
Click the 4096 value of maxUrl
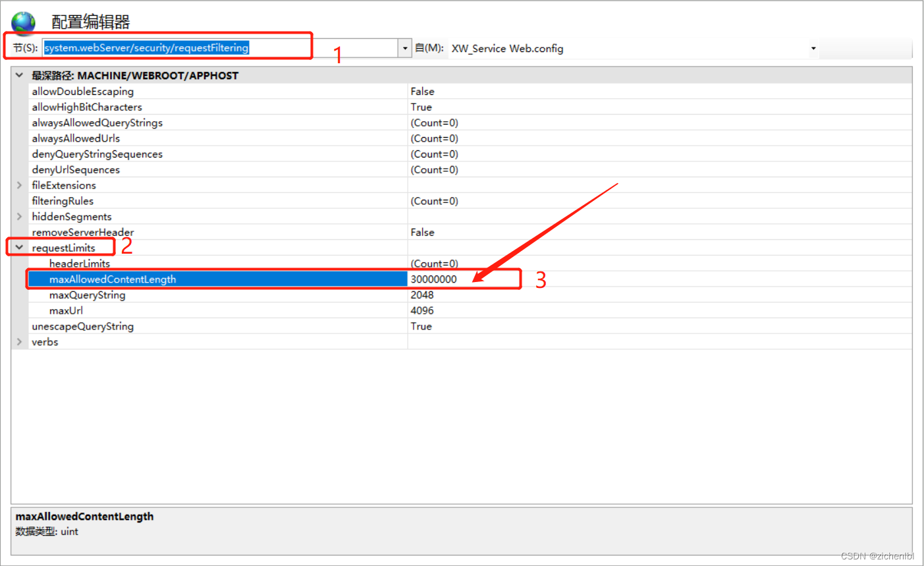tap(422, 311)
